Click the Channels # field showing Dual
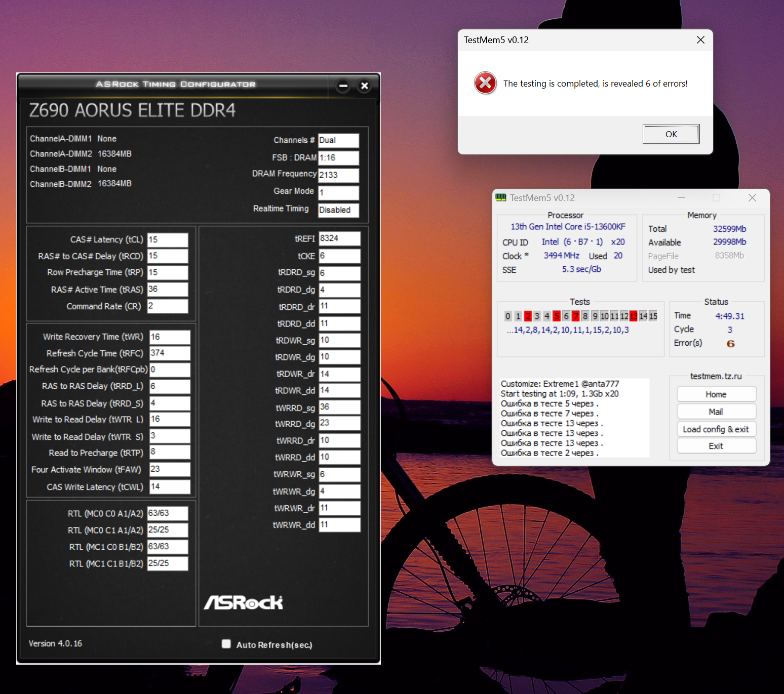Screen dimensions: 784x694 (x=338, y=140)
